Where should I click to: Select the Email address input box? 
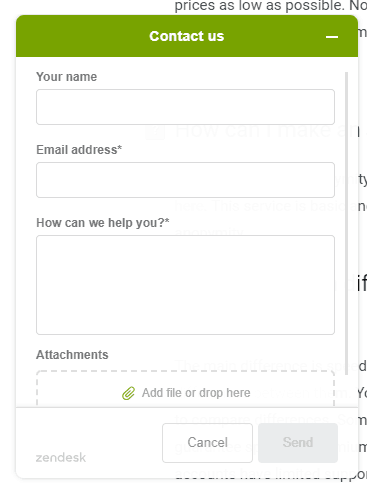click(185, 180)
